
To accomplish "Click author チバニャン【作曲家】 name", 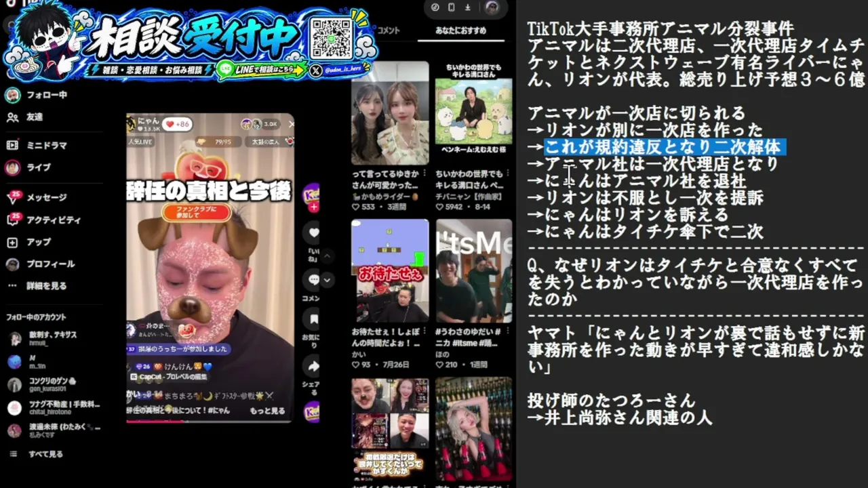I will pyautogui.click(x=470, y=196).
